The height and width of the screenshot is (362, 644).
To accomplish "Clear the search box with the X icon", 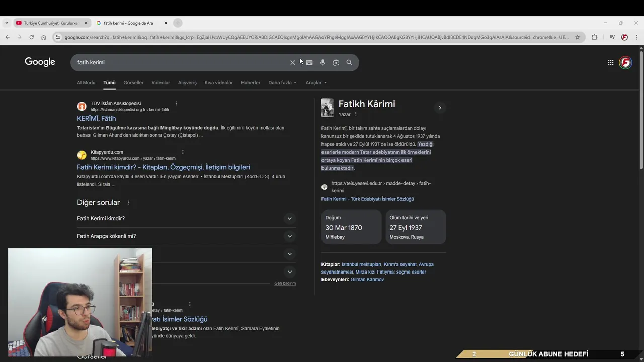I will [x=292, y=63].
